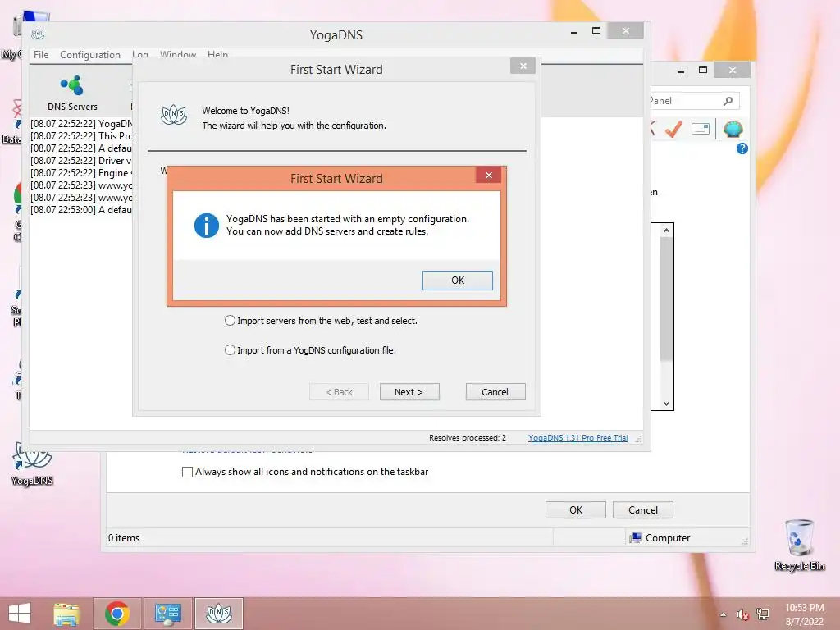Open the Configuration menu in YogaDNS
Screen dimensions: 840x630
pyautogui.click(x=90, y=55)
